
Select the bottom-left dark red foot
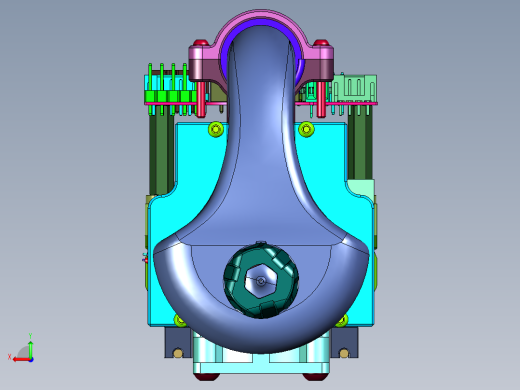coord(207,377)
